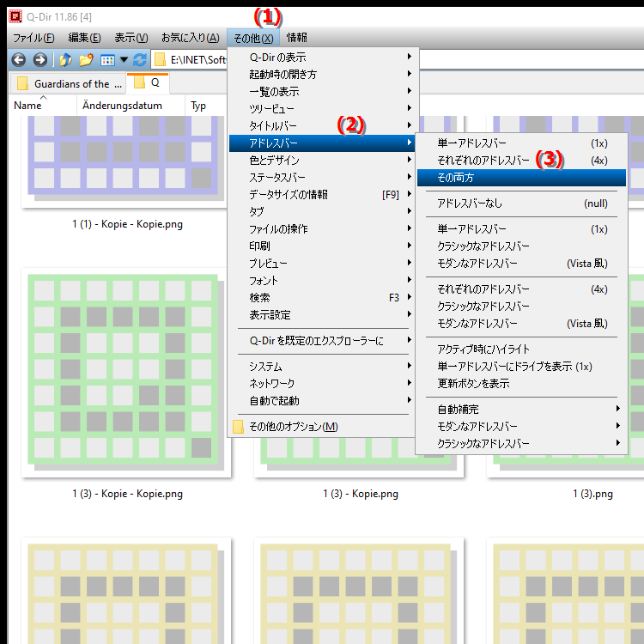Expand bottom クラシックなアドレスバー submenu with arrow
Image resolution: width=644 pixels, height=644 pixels.
coord(521,444)
